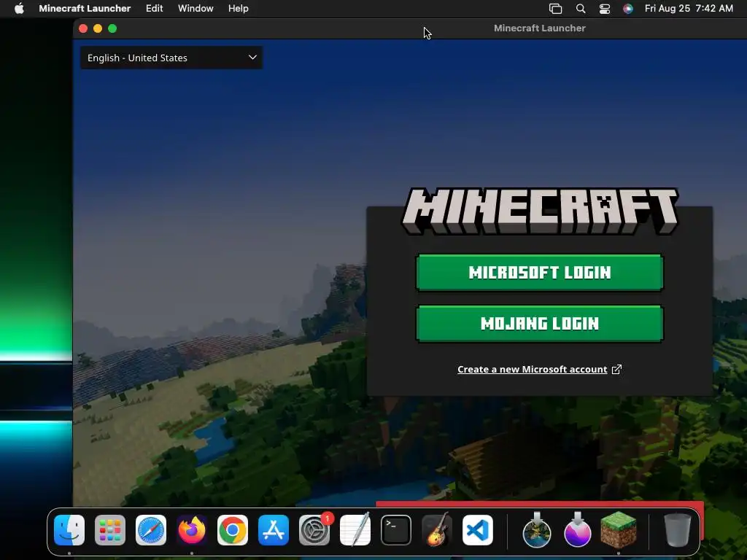Minimize the launcher with the yellow button

click(x=98, y=28)
